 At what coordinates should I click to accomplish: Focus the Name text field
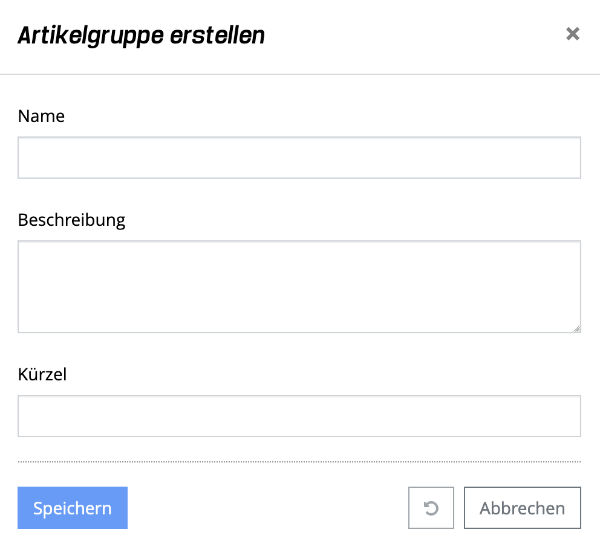tap(299, 158)
